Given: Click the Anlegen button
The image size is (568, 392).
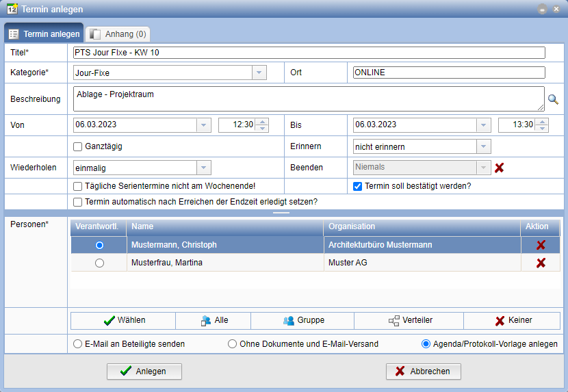Looking at the screenshot, I should [144, 371].
